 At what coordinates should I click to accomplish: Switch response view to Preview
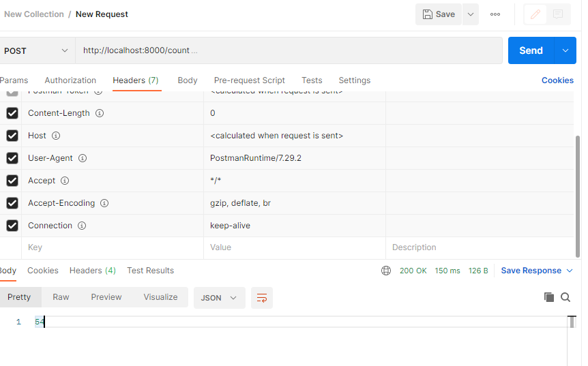coord(106,297)
